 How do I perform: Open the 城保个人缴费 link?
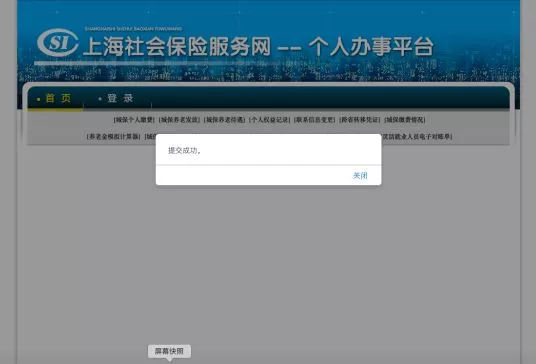click(134, 120)
